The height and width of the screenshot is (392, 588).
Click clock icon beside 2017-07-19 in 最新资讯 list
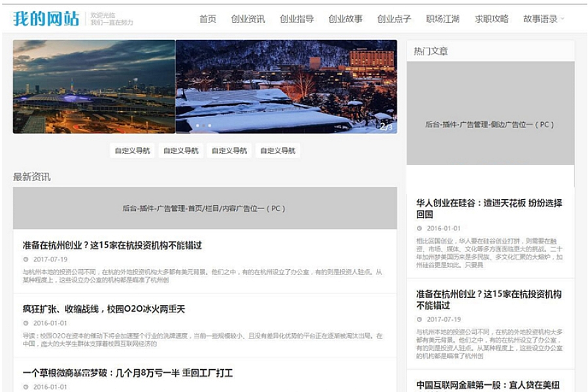click(x=25, y=259)
